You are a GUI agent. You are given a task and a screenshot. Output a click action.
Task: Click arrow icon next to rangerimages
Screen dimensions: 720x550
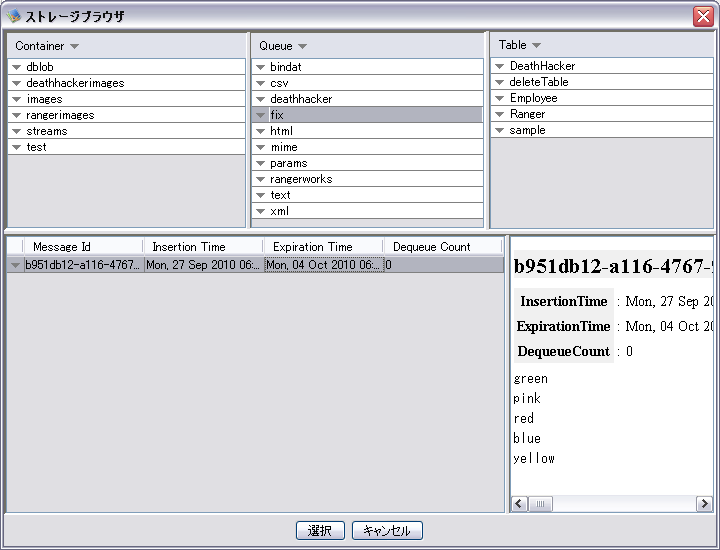click(17, 115)
